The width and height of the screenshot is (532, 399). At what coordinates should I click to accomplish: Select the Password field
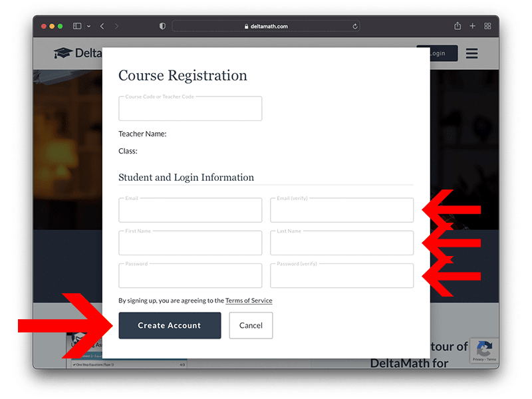coord(190,275)
